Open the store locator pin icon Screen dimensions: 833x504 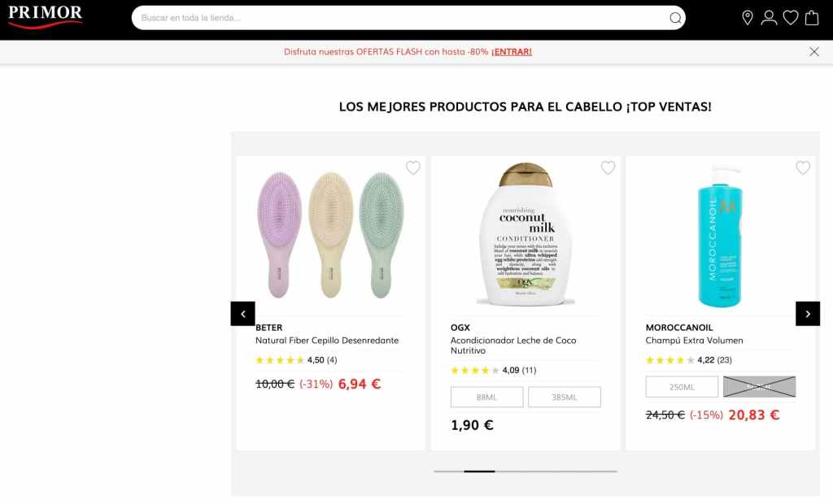click(x=748, y=18)
